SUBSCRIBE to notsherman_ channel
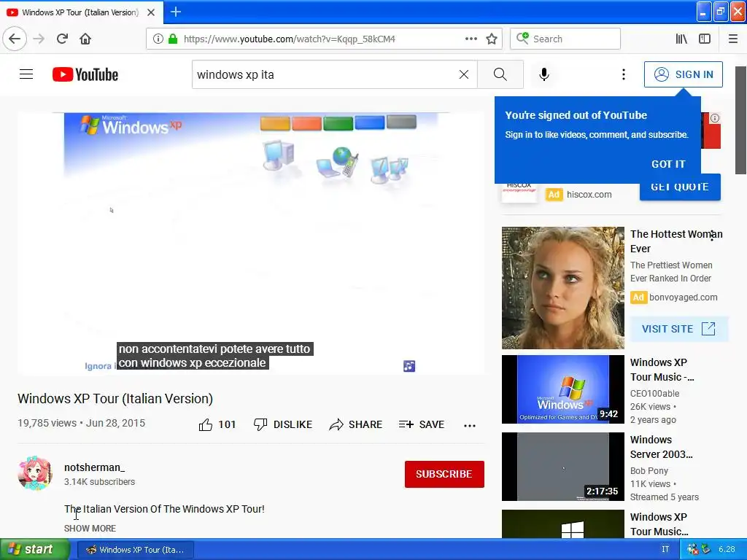Viewport: 747px width, 560px height. 444,474
